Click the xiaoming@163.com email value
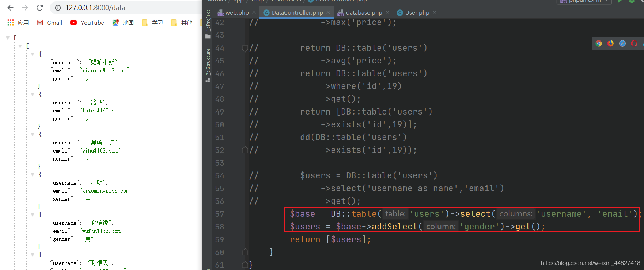This screenshot has height=270, width=644. coord(106,191)
